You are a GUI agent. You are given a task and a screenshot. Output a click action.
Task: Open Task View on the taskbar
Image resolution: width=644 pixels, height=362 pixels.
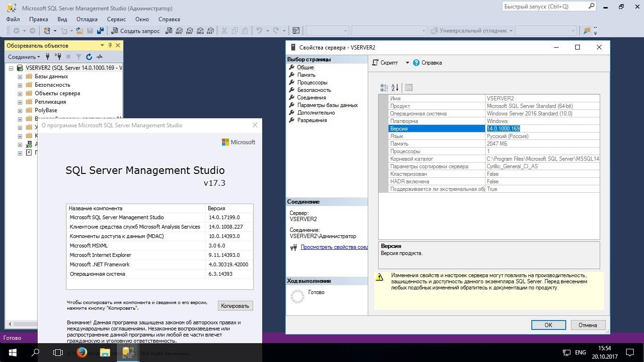[58, 352]
